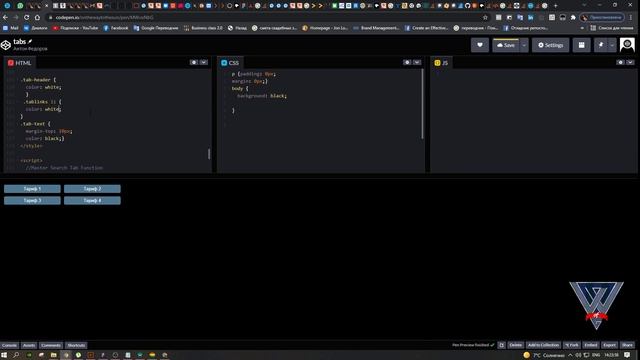
Task: Expand HTML editor dropdown chevron
Action: click(x=204, y=62)
